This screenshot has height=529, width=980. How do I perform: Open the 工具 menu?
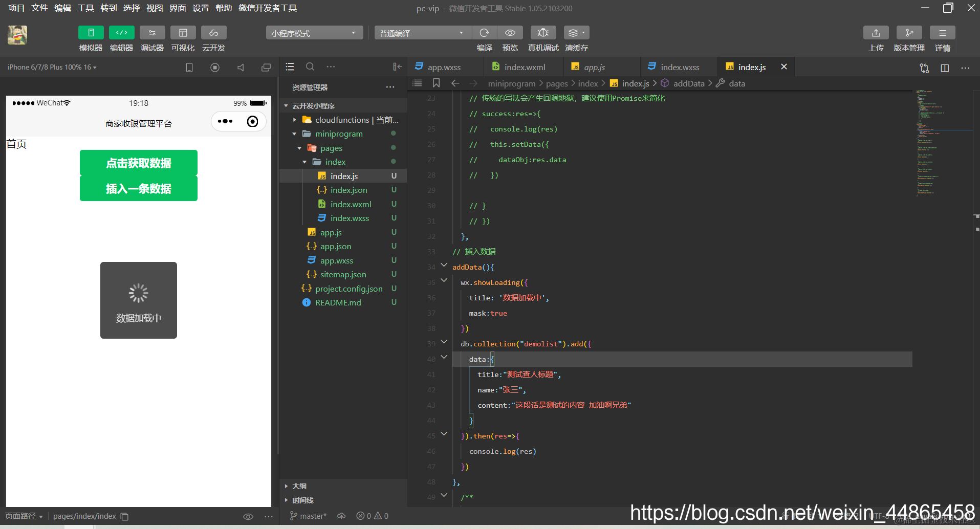coord(85,8)
